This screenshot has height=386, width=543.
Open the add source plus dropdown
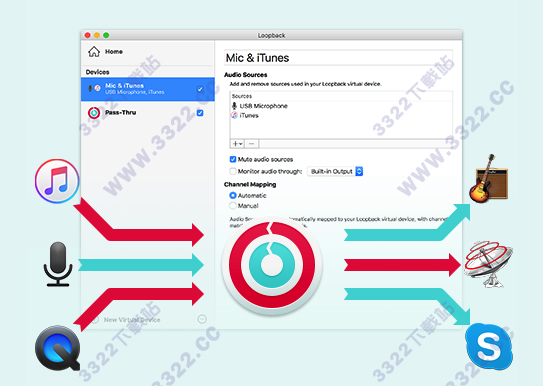[x=237, y=143]
